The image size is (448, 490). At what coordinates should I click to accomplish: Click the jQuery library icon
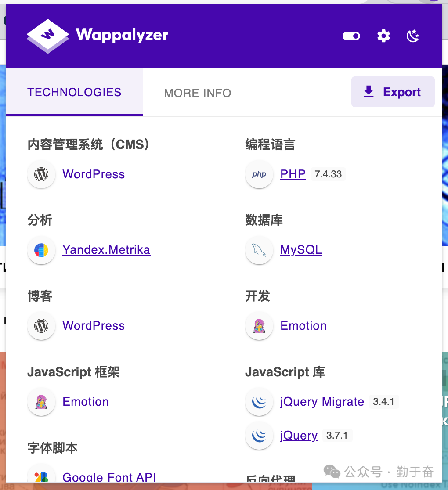(259, 435)
